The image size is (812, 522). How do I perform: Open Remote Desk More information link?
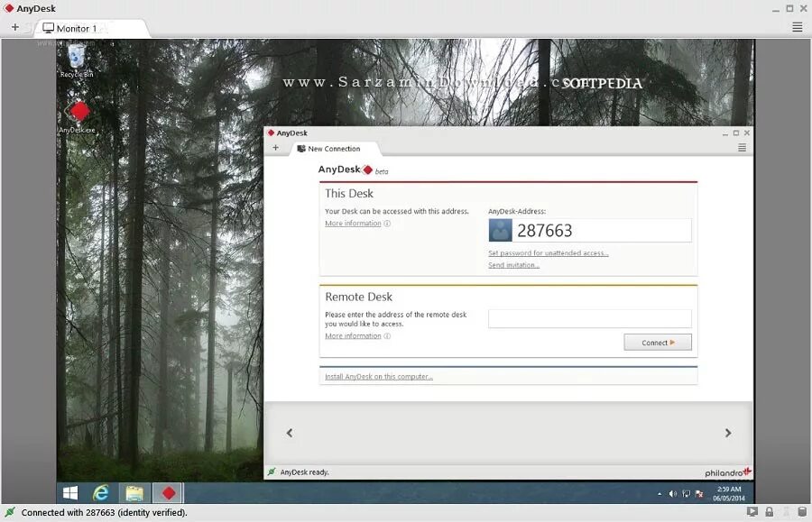pyautogui.click(x=353, y=336)
